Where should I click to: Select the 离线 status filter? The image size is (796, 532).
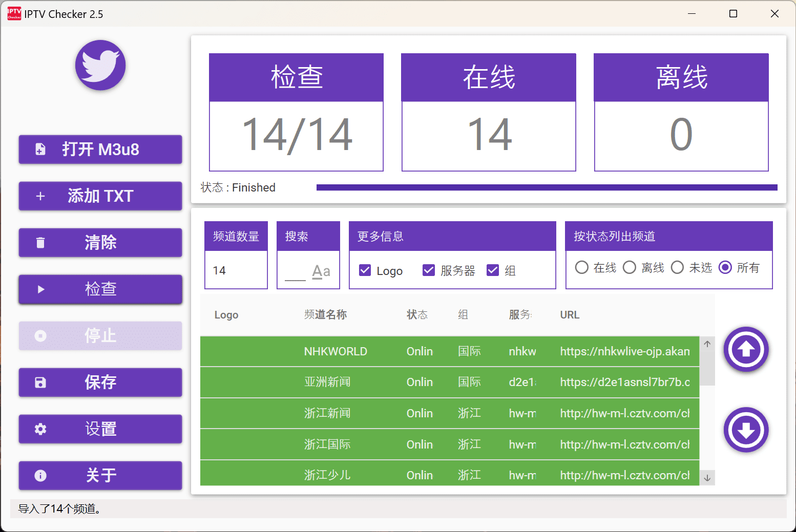point(629,267)
